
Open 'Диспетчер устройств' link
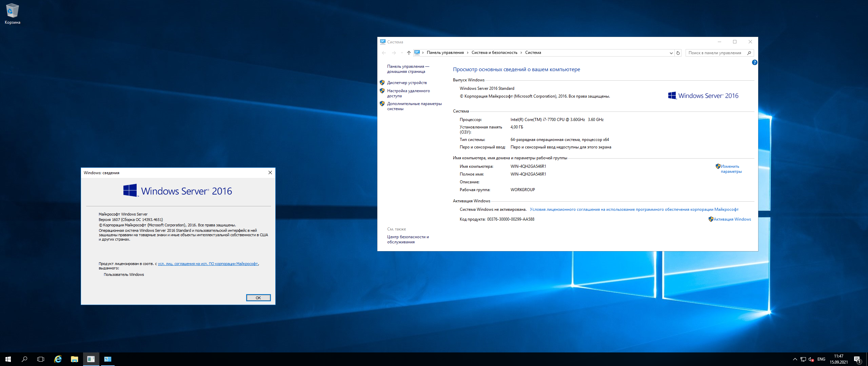(407, 83)
